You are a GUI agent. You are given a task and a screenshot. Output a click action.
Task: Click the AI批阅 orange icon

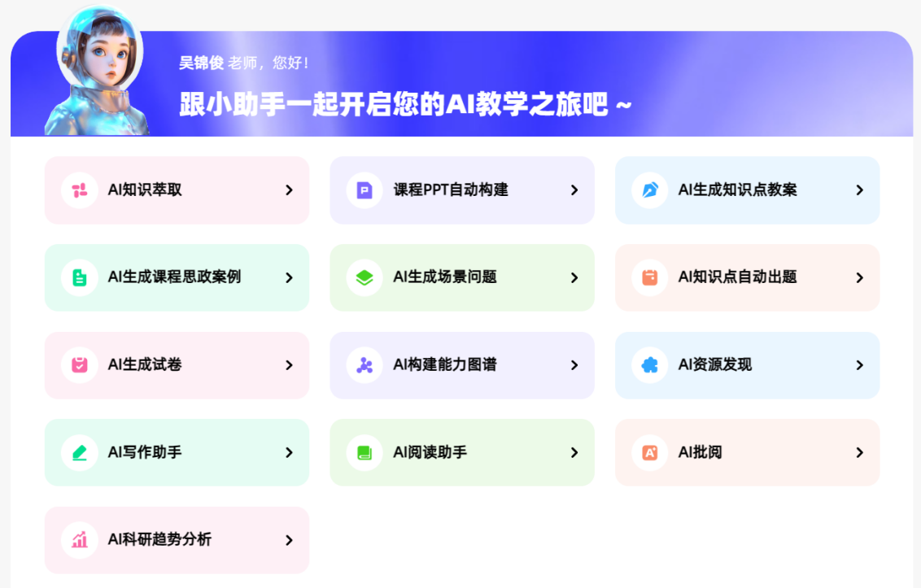click(650, 452)
